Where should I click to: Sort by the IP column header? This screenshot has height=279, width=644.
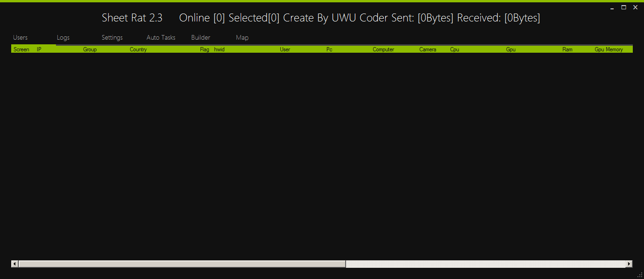39,49
